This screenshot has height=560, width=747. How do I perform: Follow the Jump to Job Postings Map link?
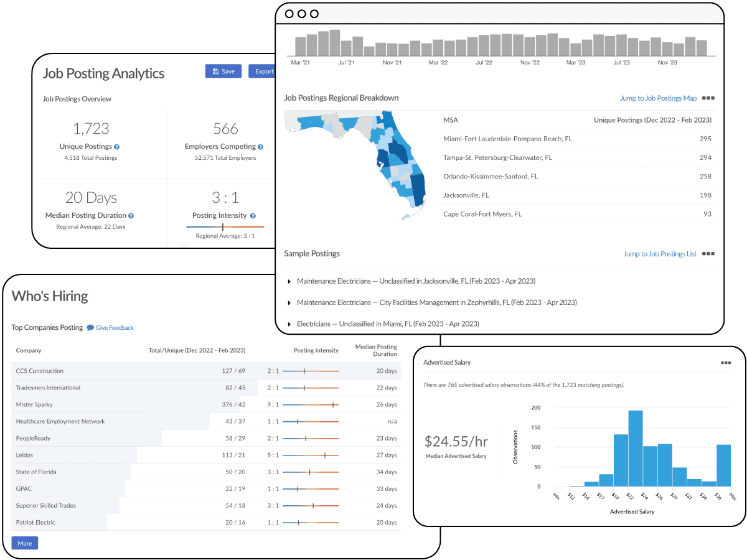[658, 98]
